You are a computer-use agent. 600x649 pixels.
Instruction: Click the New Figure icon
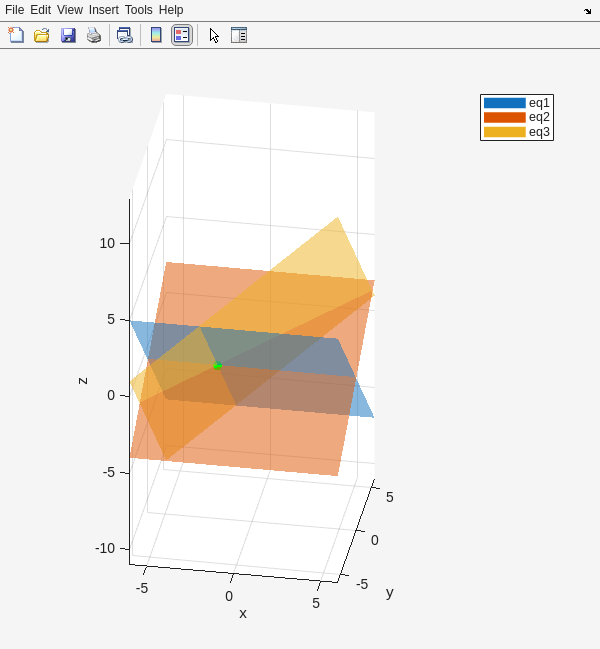(16, 35)
